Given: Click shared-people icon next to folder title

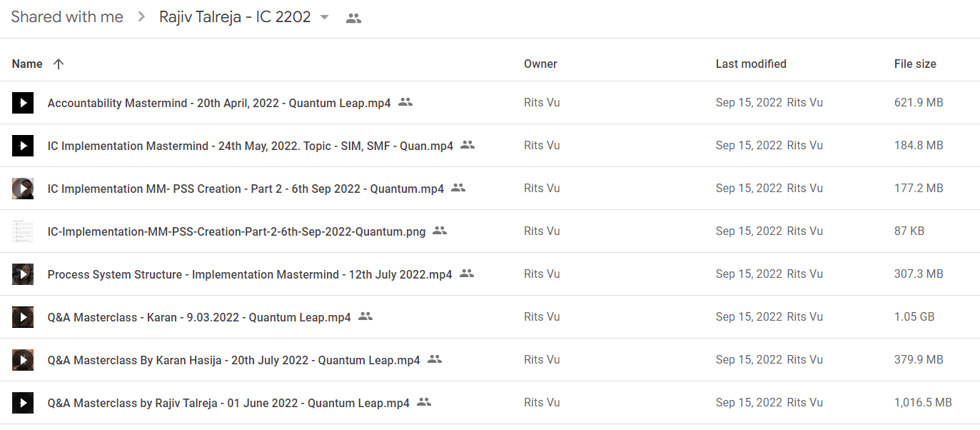Looking at the screenshot, I should [353, 19].
